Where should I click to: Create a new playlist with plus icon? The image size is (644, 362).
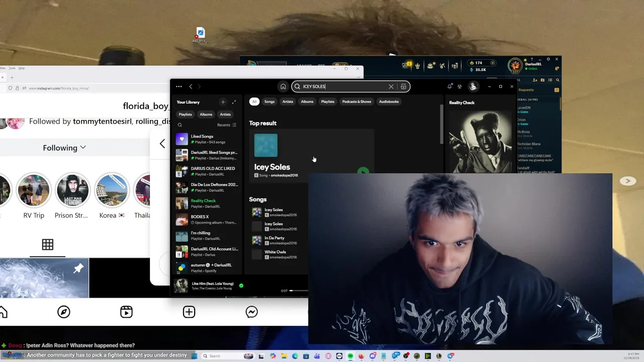point(223,102)
